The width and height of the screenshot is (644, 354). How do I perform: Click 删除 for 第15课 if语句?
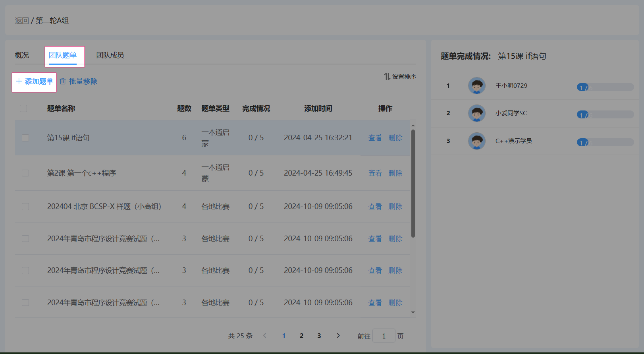[395, 138]
